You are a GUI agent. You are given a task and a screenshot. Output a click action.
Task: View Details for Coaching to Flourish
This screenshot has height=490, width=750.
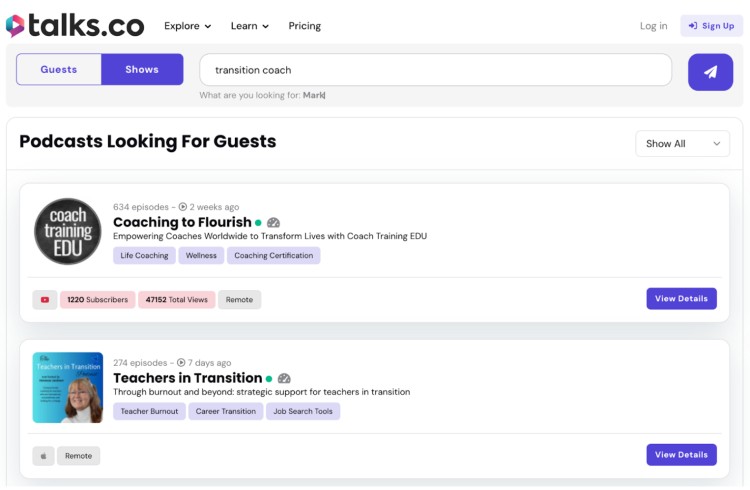(x=682, y=299)
